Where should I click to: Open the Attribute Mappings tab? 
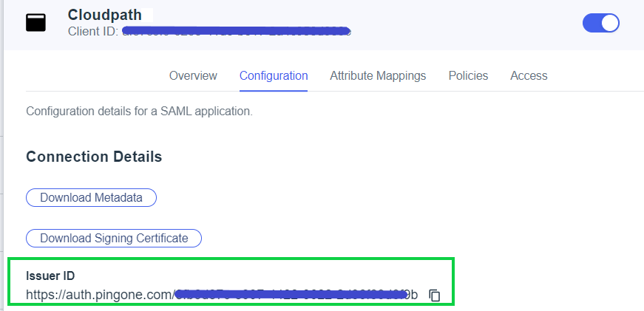click(378, 75)
